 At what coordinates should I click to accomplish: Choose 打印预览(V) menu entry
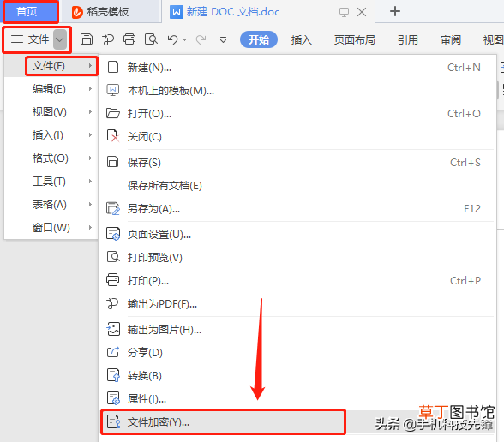[x=297, y=257]
